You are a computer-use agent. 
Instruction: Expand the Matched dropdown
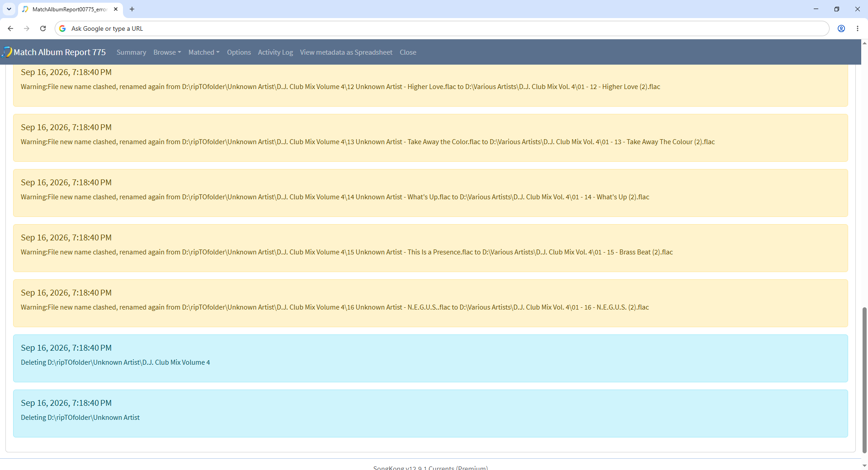204,52
